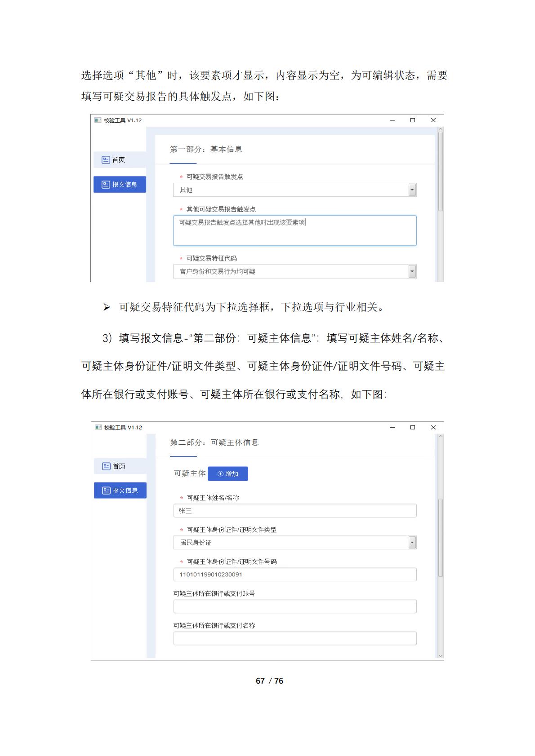Select the 第二部分：可疑主体信息 section tab
The height and width of the screenshot is (756, 535).
click(214, 443)
